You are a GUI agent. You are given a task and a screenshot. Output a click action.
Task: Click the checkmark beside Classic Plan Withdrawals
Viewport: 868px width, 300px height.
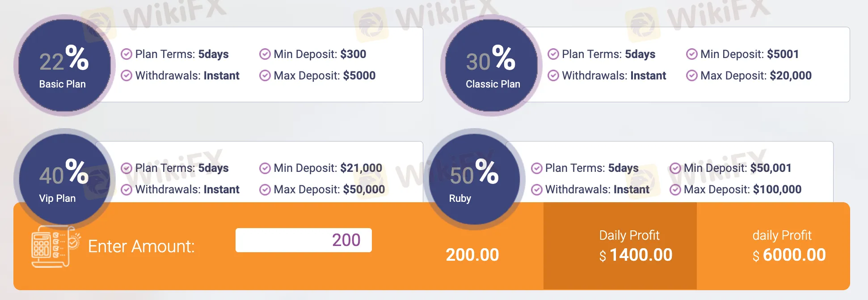pyautogui.click(x=553, y=76)
